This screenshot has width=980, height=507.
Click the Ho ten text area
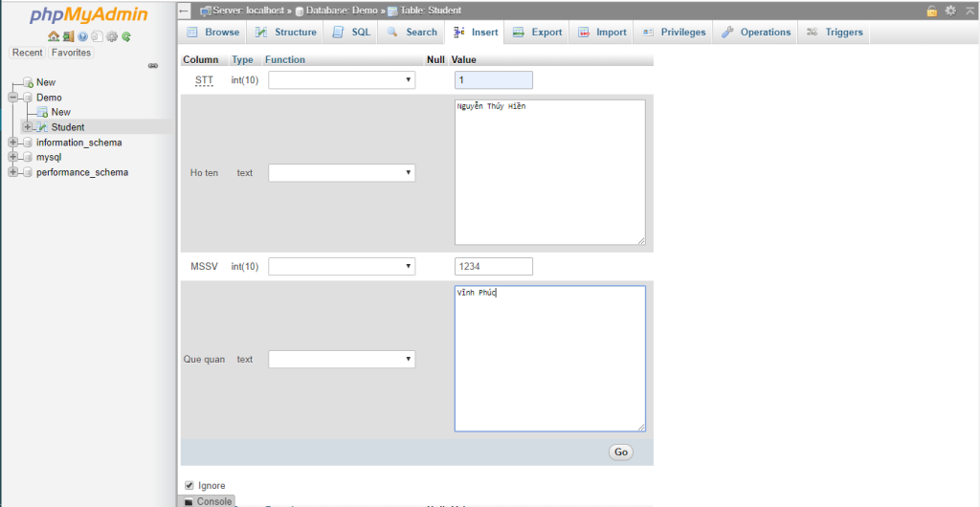point(550,172)
